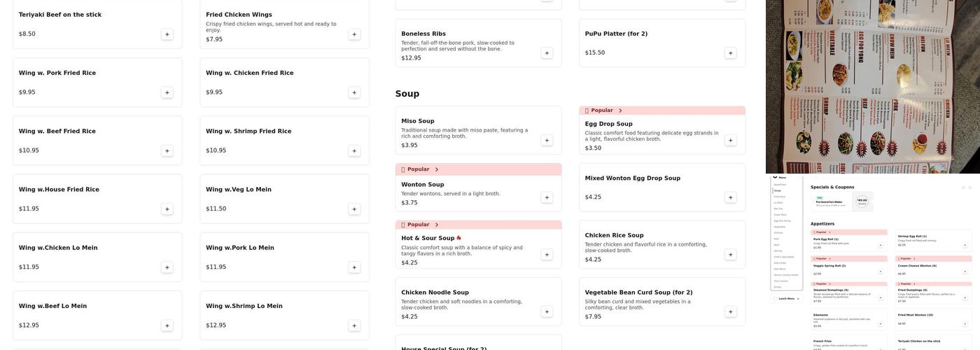This screenshot has width=980, height=350.
Task: Add Wing w.Beef Lo Mein to cart
Action: click(x=167, y=325)
